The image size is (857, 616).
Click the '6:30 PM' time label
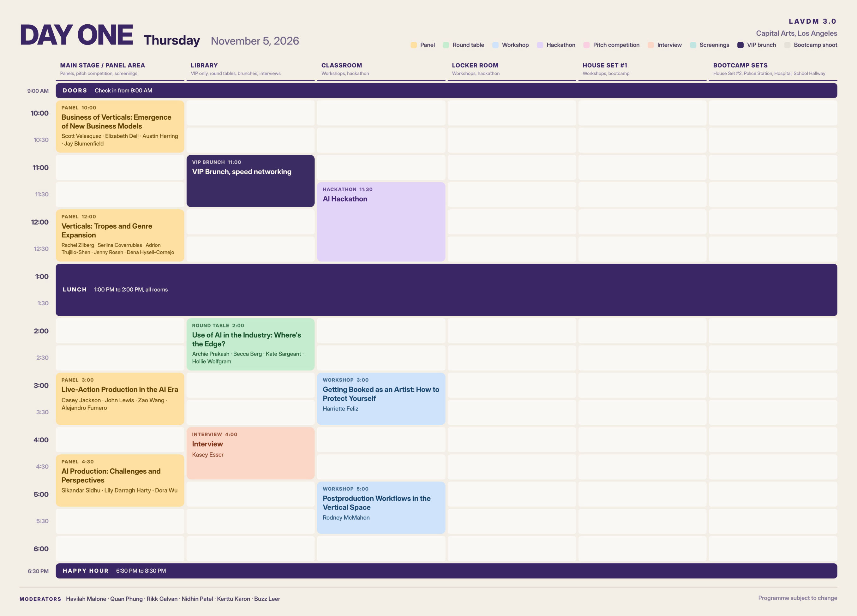point(38,571)
